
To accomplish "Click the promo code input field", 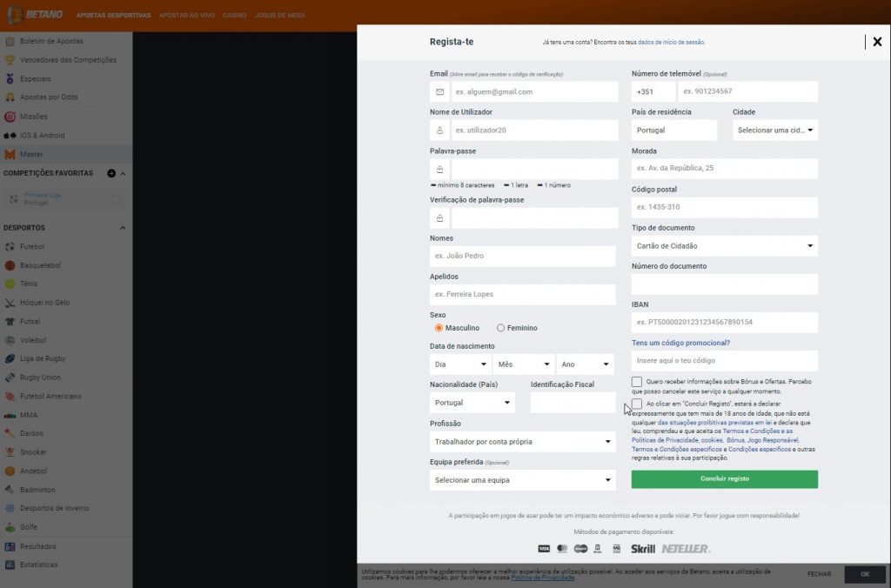I will 725,361.
